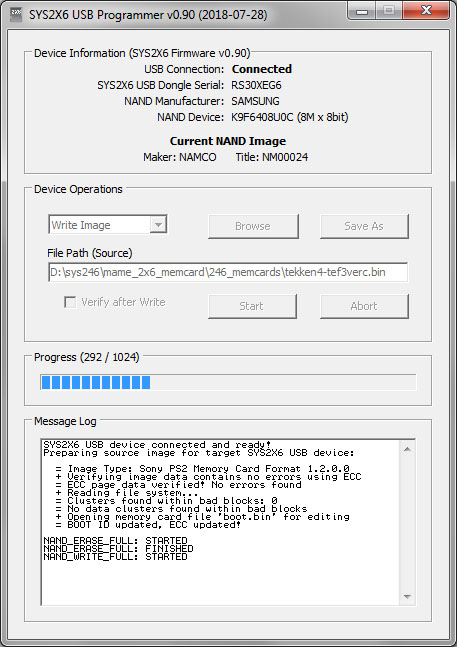This screenshot has height=647, width=457.
Task: Click the Verify after Write label
Action: (123, 302)
